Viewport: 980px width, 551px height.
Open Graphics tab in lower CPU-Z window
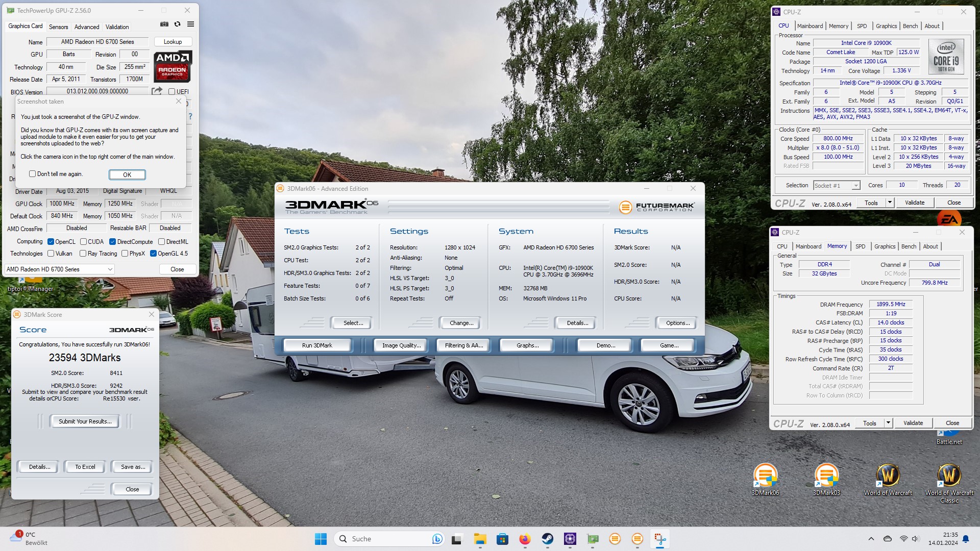click(x=885, y=246)
